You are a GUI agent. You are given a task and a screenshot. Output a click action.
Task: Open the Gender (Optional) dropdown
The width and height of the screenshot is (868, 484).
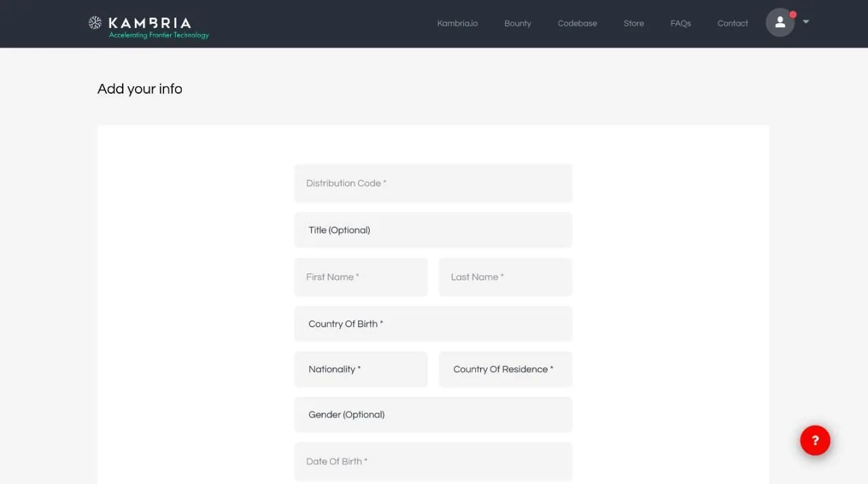433,415
